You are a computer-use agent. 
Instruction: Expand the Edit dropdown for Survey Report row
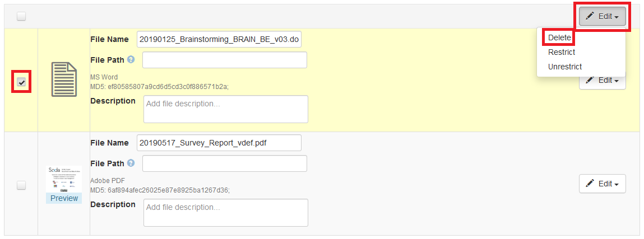coord(603,184)
